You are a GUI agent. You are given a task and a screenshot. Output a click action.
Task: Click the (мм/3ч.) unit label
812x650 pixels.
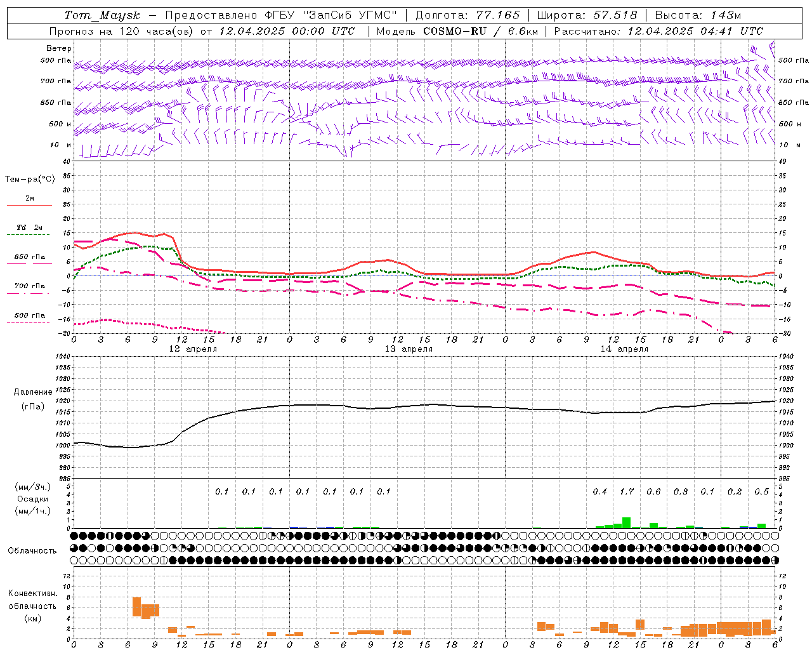coord(32,487)
